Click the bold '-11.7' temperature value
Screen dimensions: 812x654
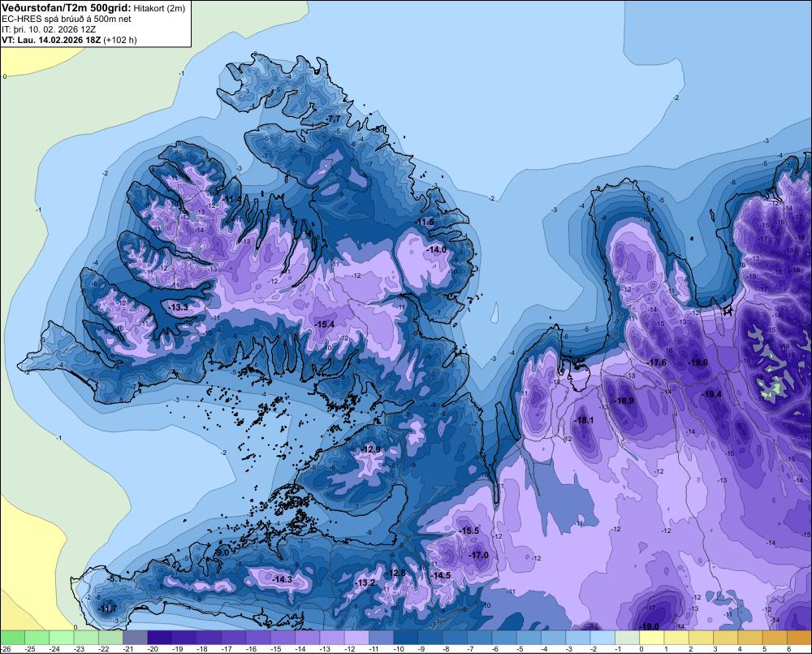108,609
